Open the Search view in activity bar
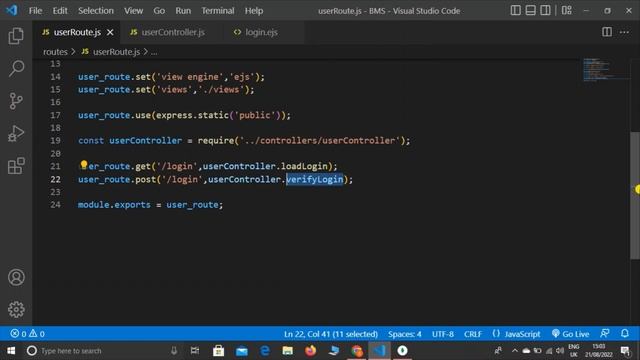The height and width of the screenshot is (360, 640). pyautogui.click(x=16, y=68)
